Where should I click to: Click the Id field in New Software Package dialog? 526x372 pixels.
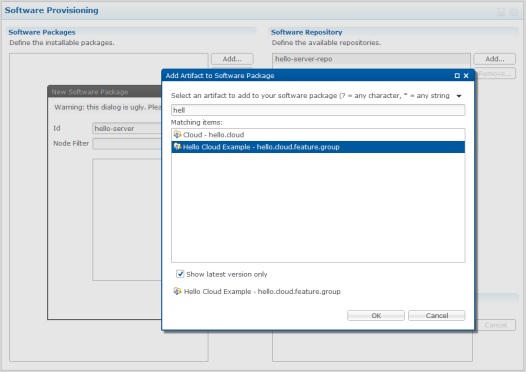click(x=127, y=128)
